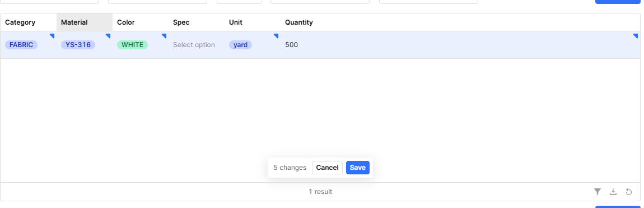This screenshot has height=208, width=644.
Task: Click the download table data icon
Action: tap(613, 192)
